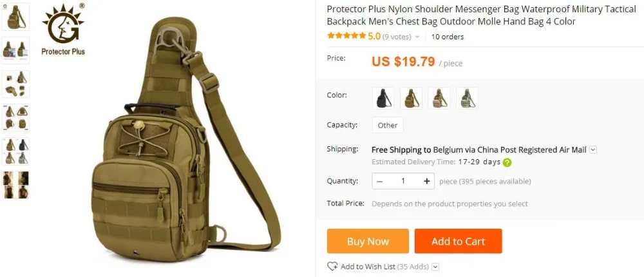This screenshot has width=644, height=277.
Task: Open the shipping method dropdown arrow
Action: pos(592,150)
